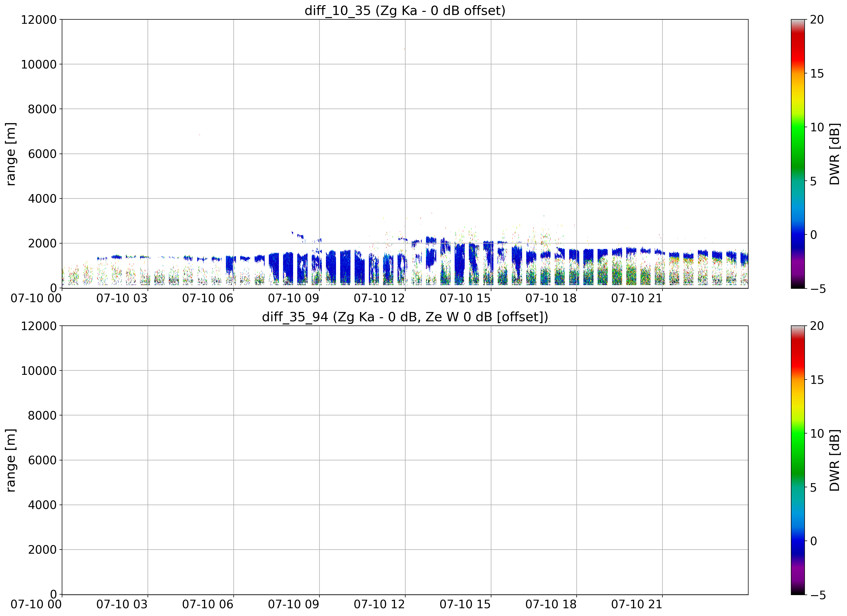The height and width of the screenshot is (616, 847).
Task: Click the "2000" y-tick of the upper plot
Action: [42, 244]
